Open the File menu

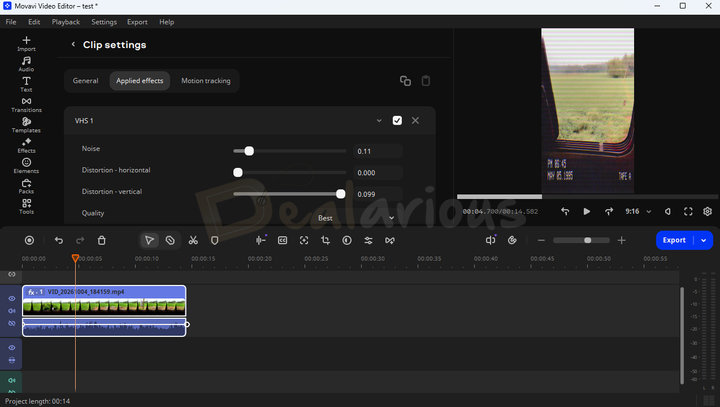11,22
